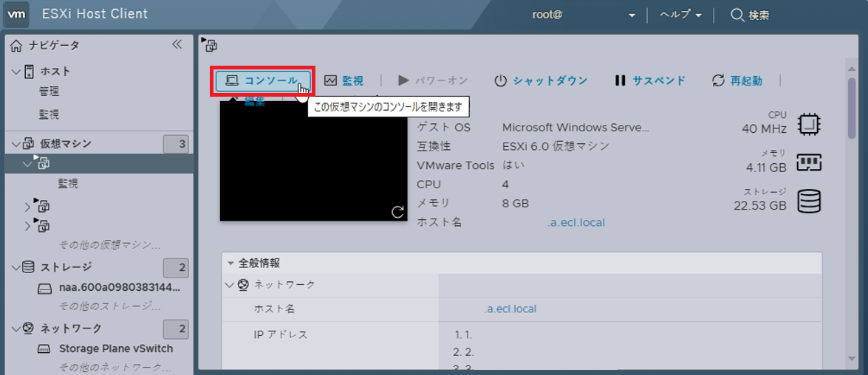Click the datastore drive icon beside naa.600a
Viewport: 868px width, 375px height.
click(44, 288)
